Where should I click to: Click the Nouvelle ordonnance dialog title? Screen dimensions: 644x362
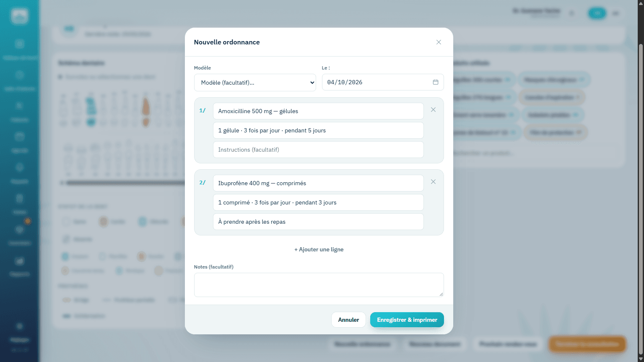click(x=227, y=42)
